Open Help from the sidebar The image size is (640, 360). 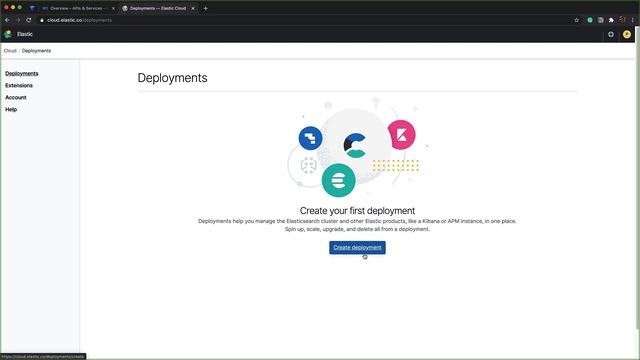[x=11, y=109]
